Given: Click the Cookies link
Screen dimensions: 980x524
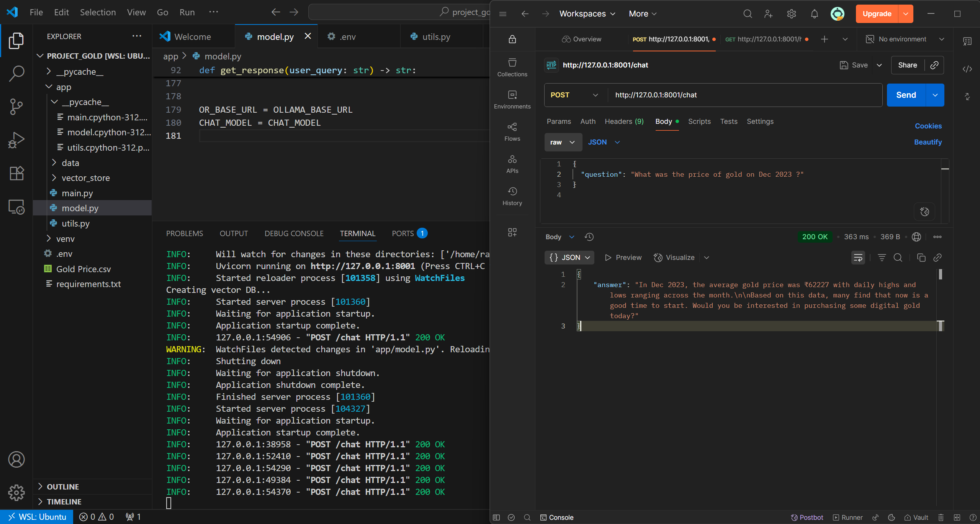Looking at the screenshot, I should coord(928,126).
